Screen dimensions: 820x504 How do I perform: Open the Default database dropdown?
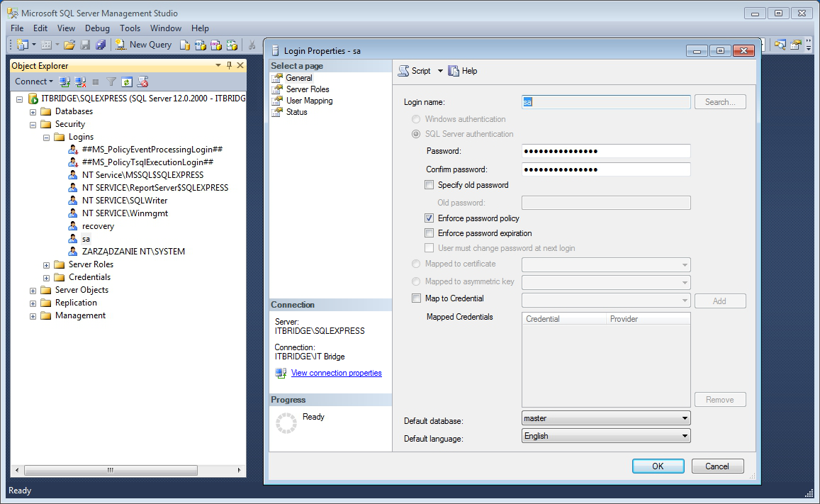(x=606, y=418)
